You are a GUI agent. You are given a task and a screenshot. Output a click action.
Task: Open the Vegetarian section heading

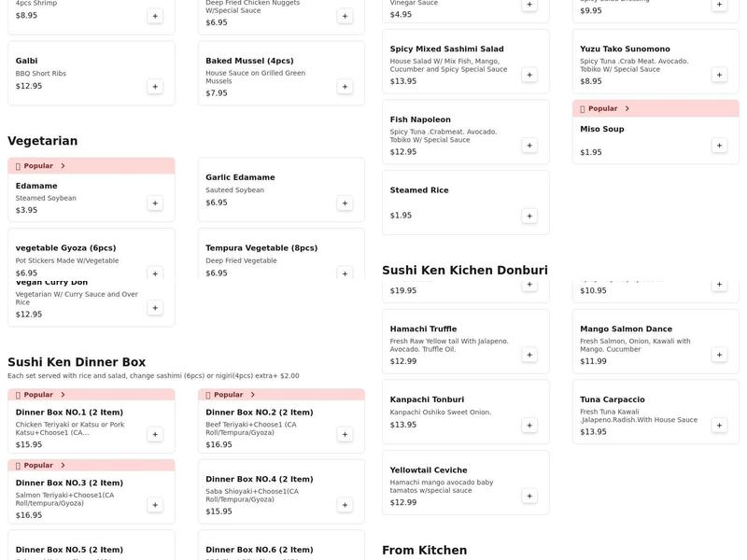tap(43, 140)
